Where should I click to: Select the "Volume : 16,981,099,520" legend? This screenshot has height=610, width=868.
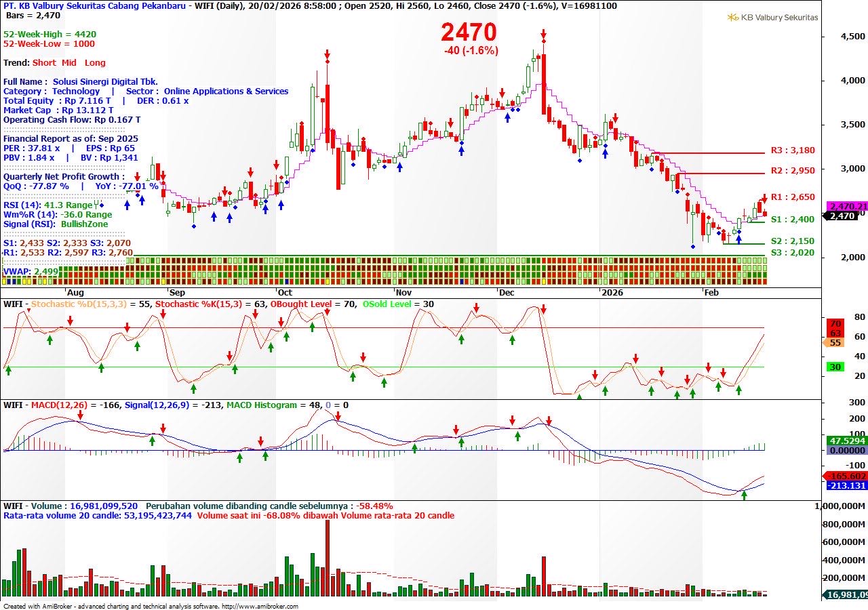(85, 506)
